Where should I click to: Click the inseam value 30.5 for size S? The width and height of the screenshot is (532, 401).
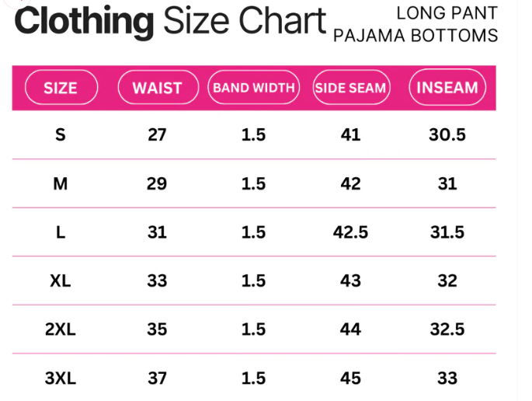point(447,134)
